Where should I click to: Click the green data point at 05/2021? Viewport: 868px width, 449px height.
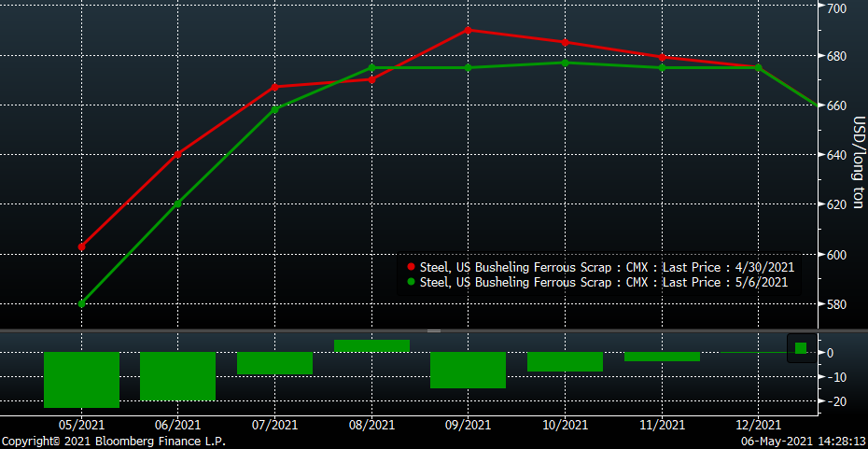tap(82, 303)
